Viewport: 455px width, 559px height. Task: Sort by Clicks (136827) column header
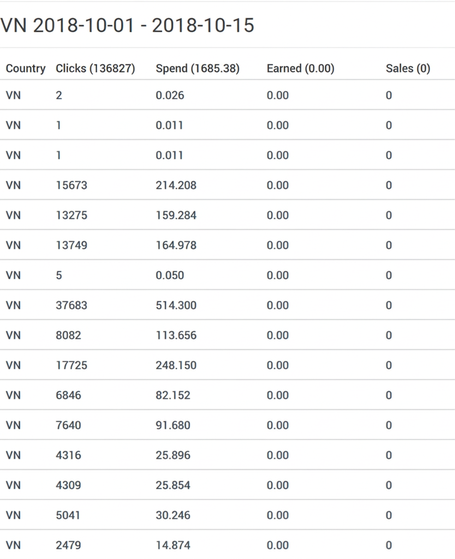(x=95, y=68)
